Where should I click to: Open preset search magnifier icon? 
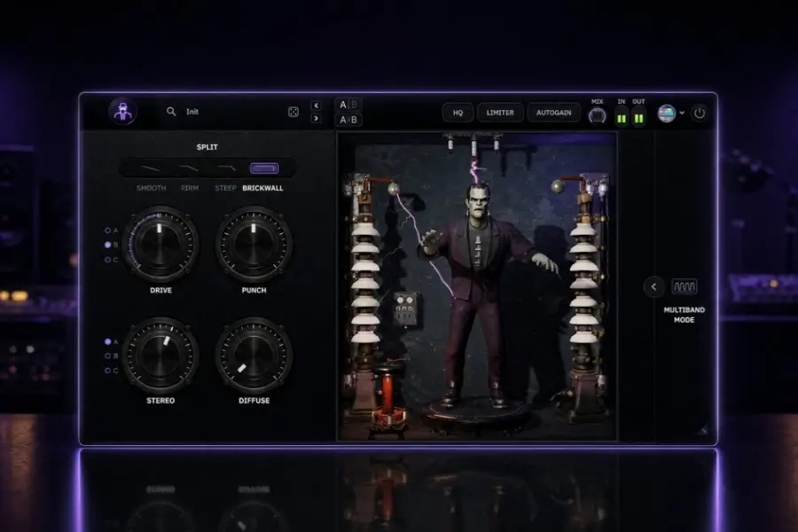coord(171,112)
